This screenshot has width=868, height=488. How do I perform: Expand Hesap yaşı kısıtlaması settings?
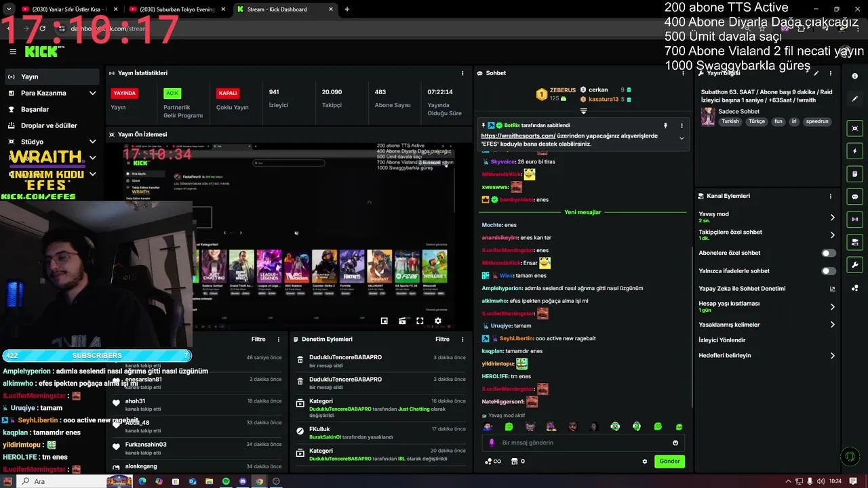click(x=832, y=307)
